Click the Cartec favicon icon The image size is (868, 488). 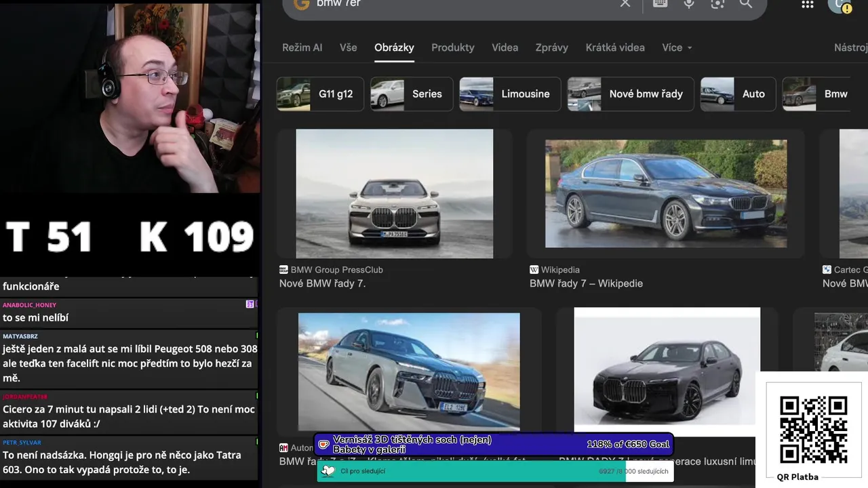pos(827,270)
